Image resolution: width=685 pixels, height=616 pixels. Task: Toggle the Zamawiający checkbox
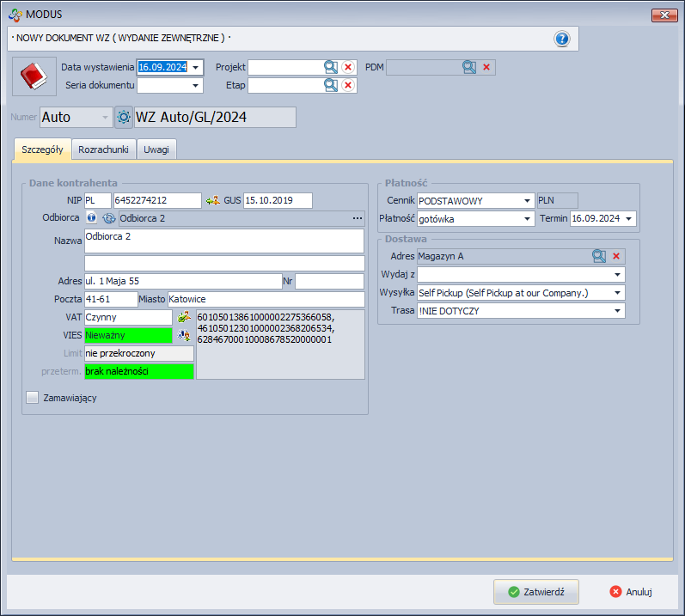(x=33, y=398)
